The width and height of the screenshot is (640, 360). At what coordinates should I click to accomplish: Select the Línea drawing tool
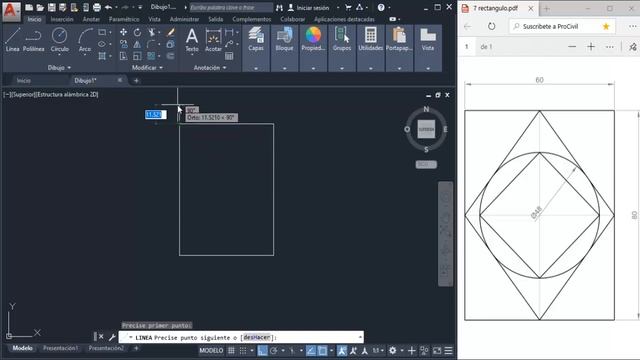coord(12,40)
